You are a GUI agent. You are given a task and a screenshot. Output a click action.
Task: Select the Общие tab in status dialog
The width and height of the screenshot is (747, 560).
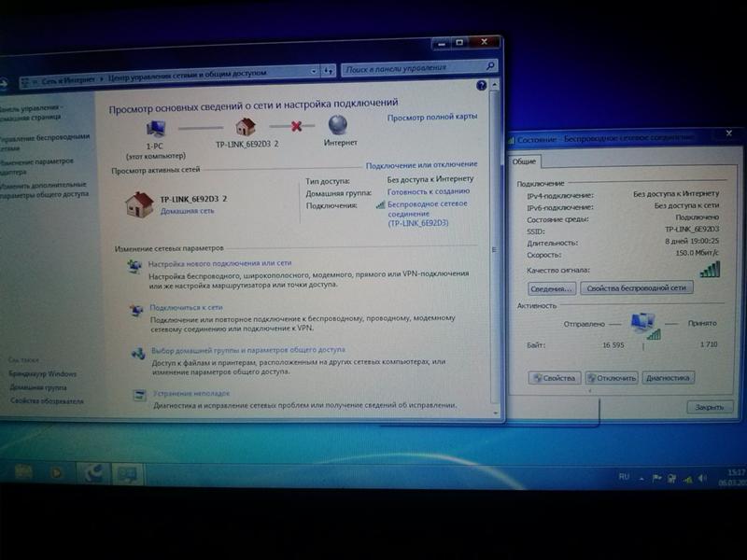point(524,161)
